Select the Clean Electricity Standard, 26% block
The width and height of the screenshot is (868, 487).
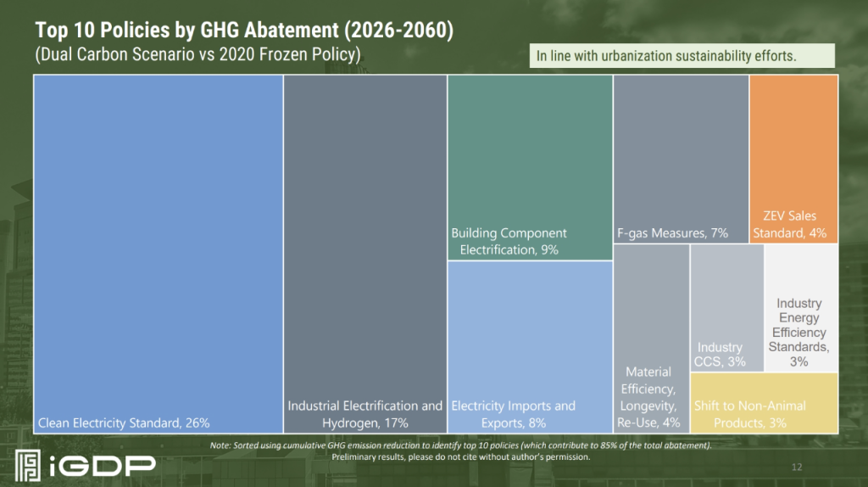[159, 254]
